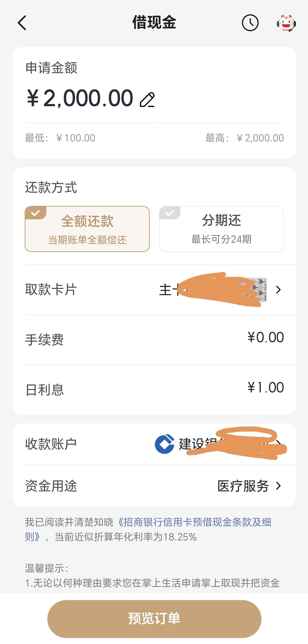The height and width of the screenshot is (644, 308).
Task: Select 分期还 installment option
Action: click(x=221, y=229)
